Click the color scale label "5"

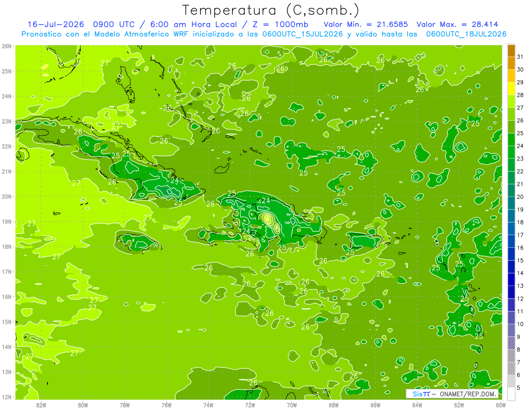519,388
